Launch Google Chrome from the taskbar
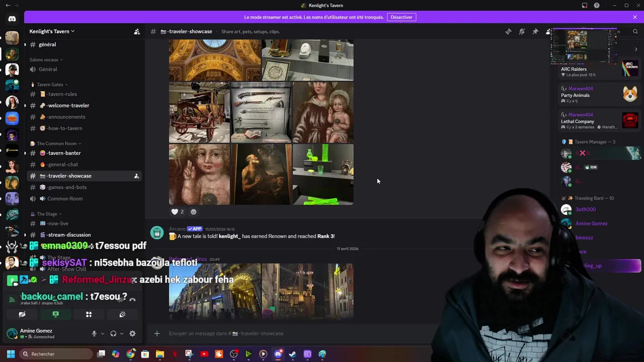Viewport: 644px width, 362px height. point(130,354)
